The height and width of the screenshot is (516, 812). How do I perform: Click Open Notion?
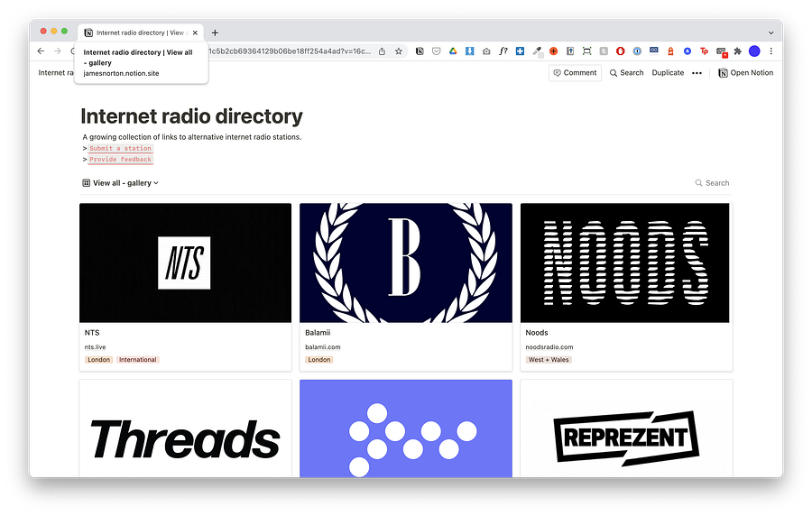click(x=746, y=73)
